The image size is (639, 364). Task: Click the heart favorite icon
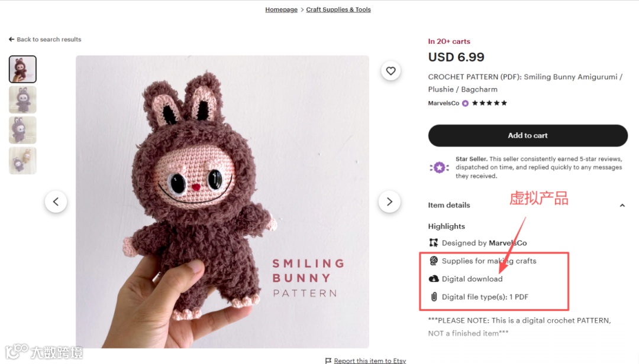point(390,71)
